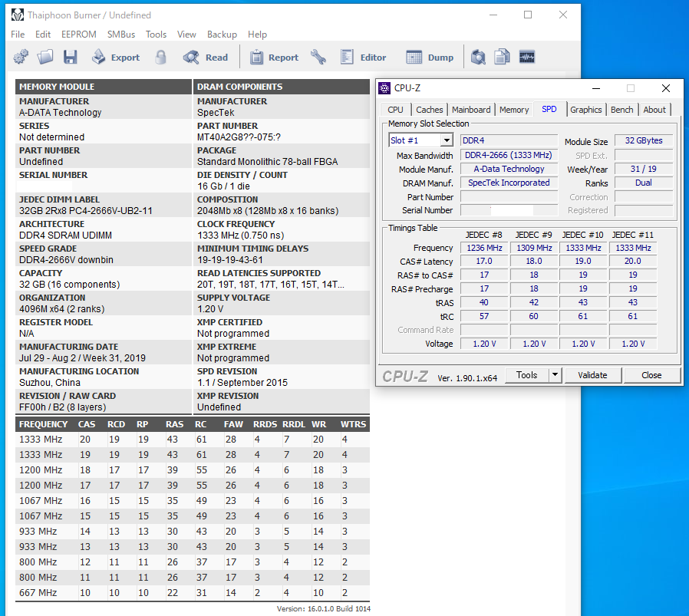Viewport: 689px width, 616px height.
Task: Open the Tools dropdown arrow in CPU-Z
Action: tap(555, 375)
